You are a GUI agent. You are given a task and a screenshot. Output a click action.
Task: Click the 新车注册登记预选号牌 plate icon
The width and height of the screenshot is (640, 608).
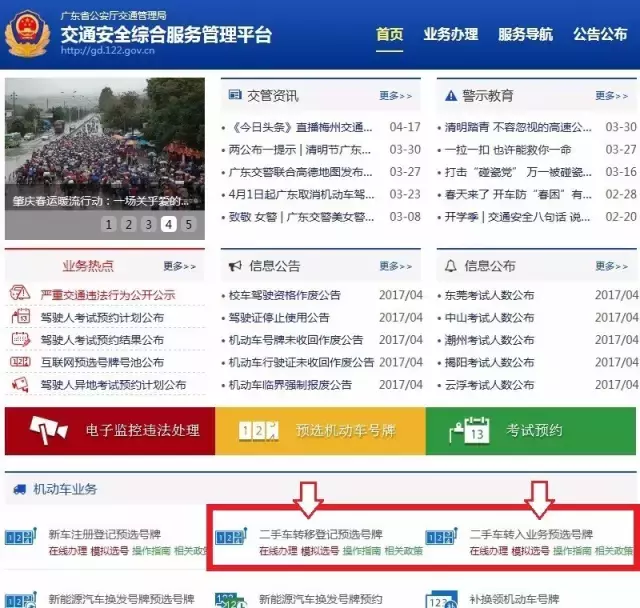point(21,536)
